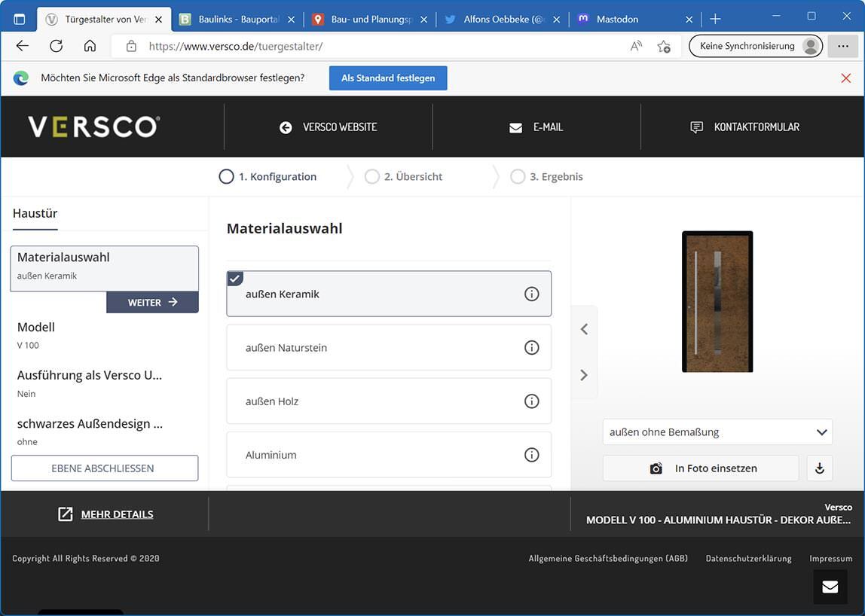Open the Ausführung als Versco U... section
The height and width of the screenshot is (616, 865).
point(104,383)
